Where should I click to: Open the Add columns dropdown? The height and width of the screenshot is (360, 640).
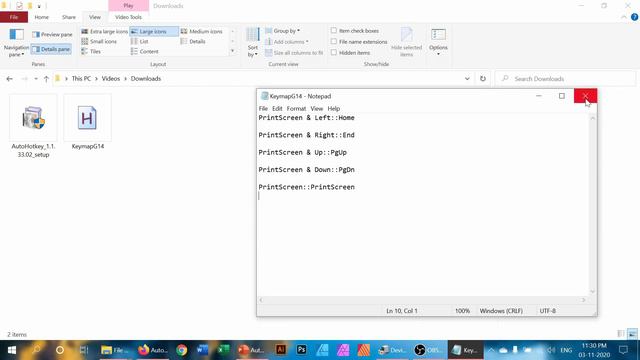(x=287, y=42)
